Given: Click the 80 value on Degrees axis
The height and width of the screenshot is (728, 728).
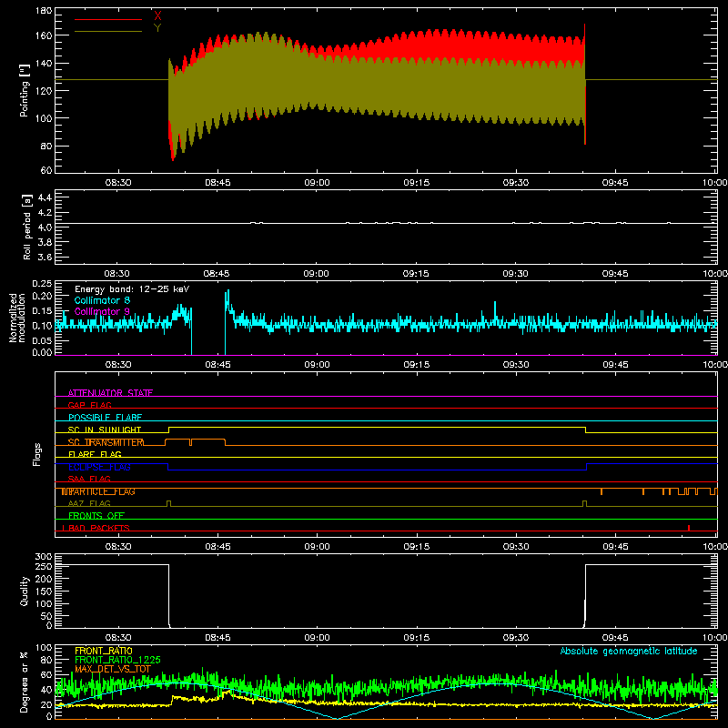Looking at the screenshot, I should [x=46, y=659].
